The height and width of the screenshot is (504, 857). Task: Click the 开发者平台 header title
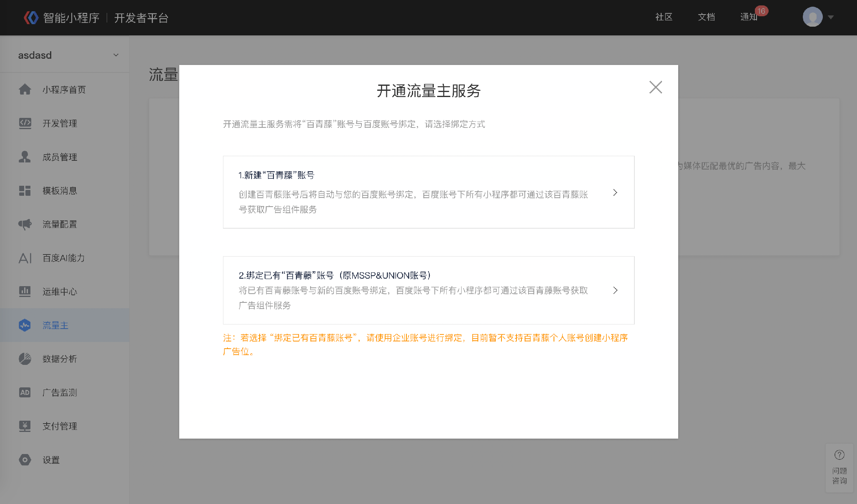tap(141, 18)
